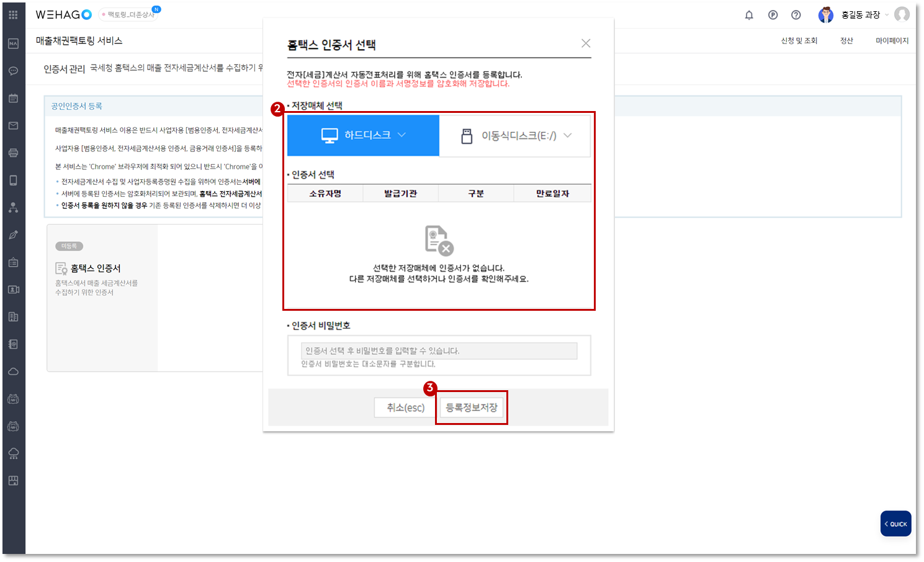Open the WEHAGO app launcher grid icon
Image resolution: width=924 pixels, height=562 pixels.
[x=13, y=14]
